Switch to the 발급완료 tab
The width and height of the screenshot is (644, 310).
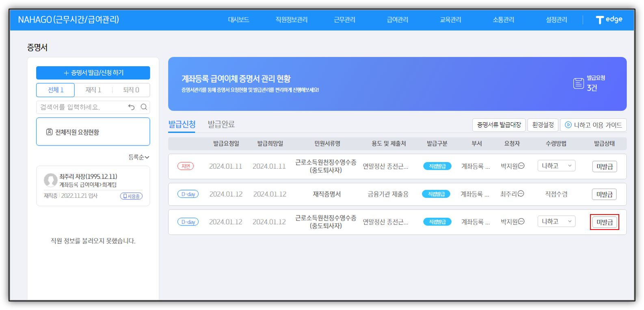click(x=221, y=124)
